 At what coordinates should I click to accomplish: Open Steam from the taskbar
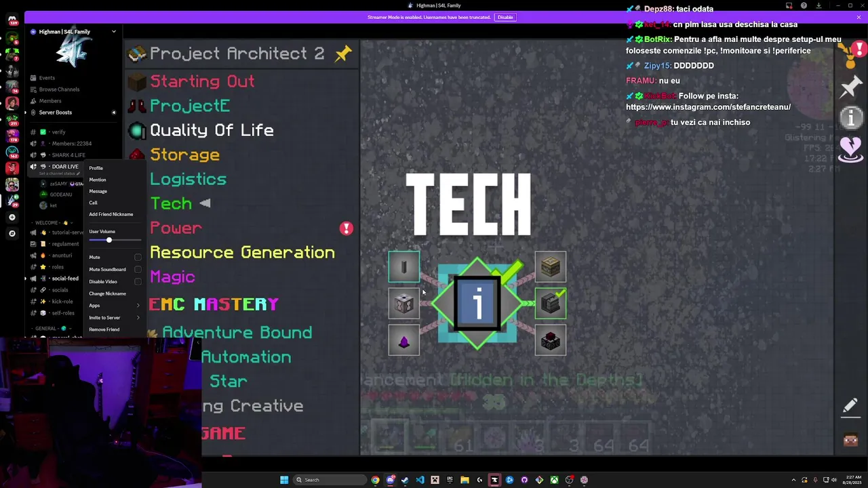[x=405, y=480]
